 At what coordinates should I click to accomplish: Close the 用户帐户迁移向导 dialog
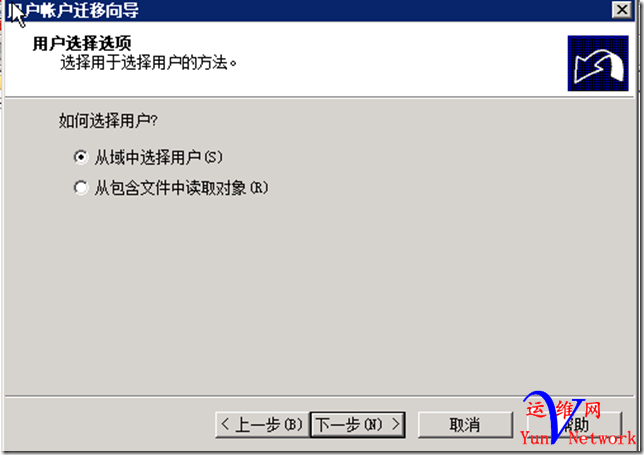coord(622,9)
